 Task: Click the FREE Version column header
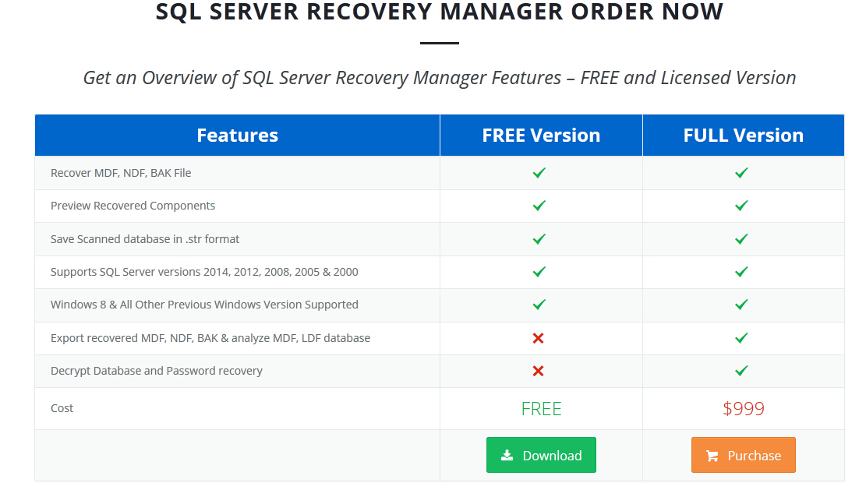[541, 136]
